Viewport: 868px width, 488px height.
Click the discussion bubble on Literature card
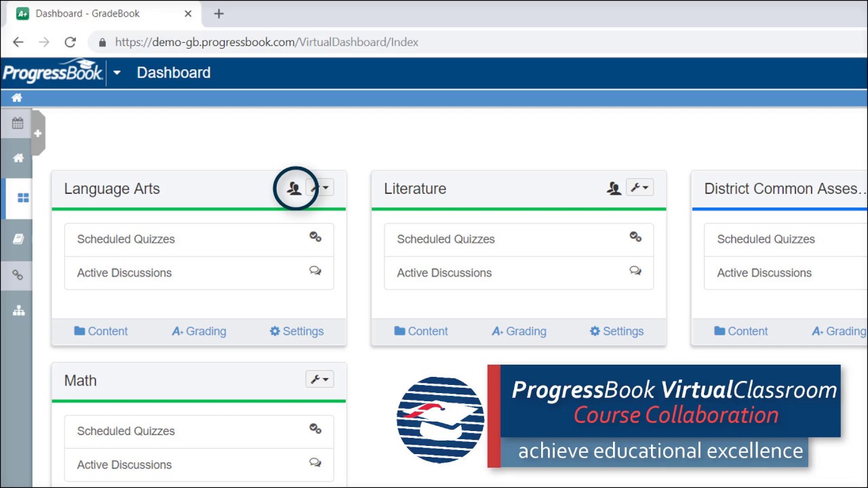point(635,270)
